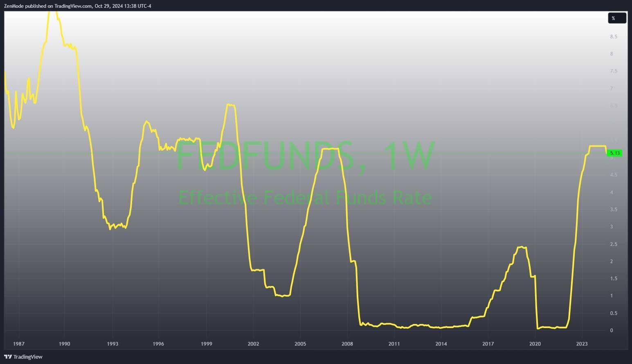Click the 2.5 price scale label

pos(614,244)
